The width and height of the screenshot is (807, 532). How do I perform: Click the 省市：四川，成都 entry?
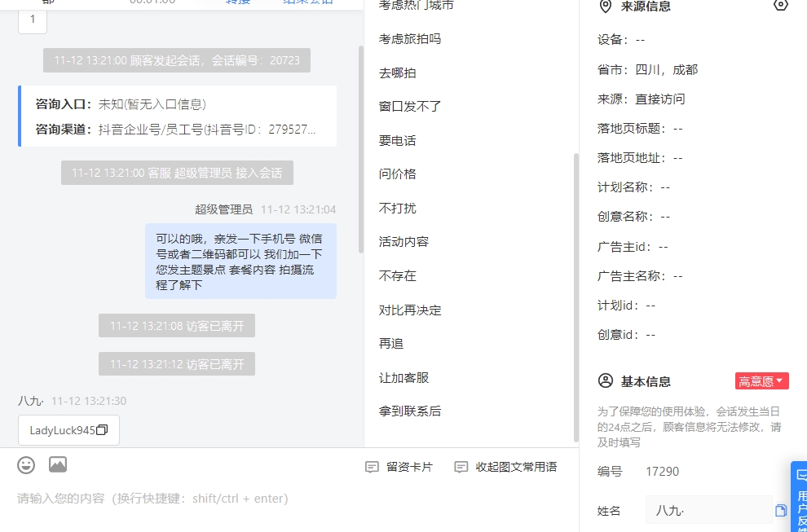647,69
